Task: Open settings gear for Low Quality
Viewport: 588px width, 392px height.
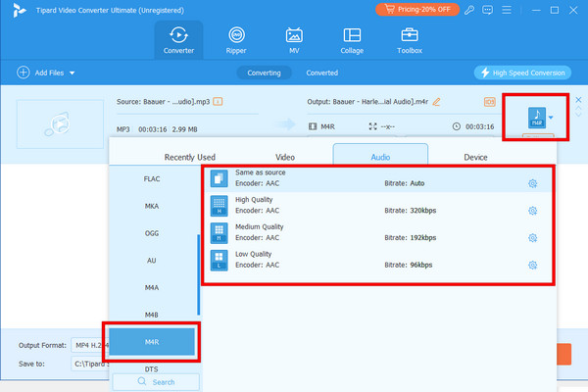Action: 532,265
